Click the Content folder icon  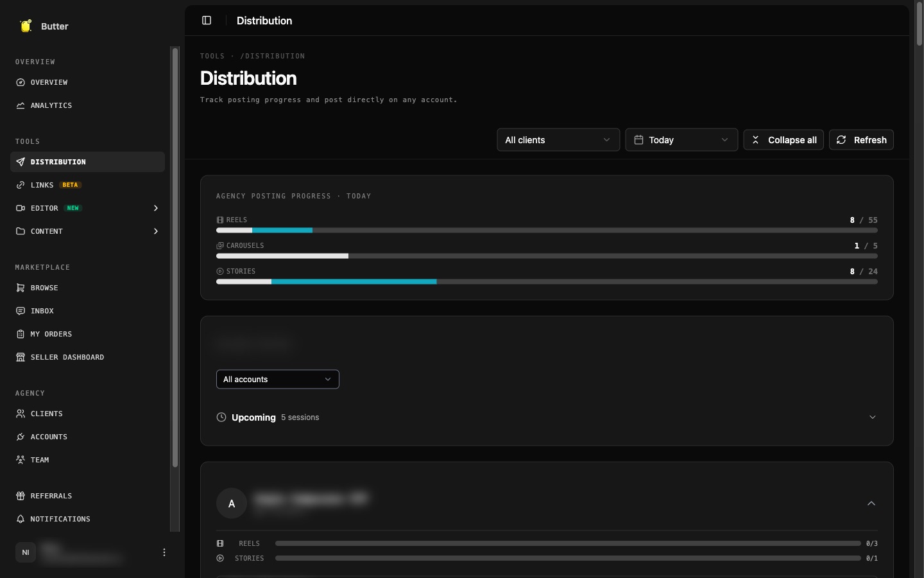(x=21, y=231)
